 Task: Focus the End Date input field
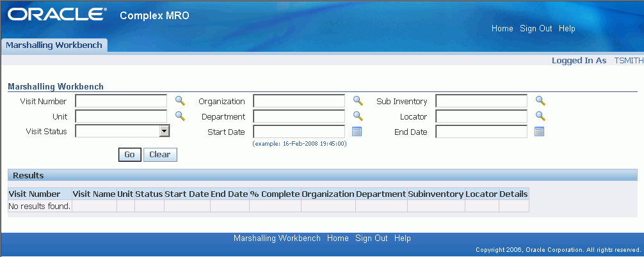pos(481,132)
